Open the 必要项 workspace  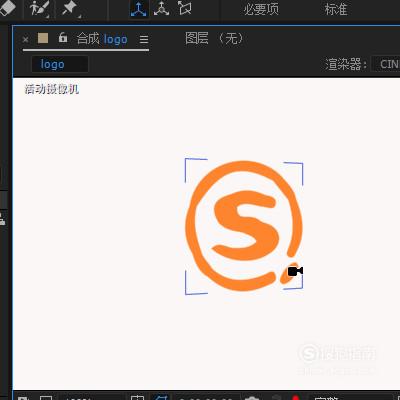point(261,9)
